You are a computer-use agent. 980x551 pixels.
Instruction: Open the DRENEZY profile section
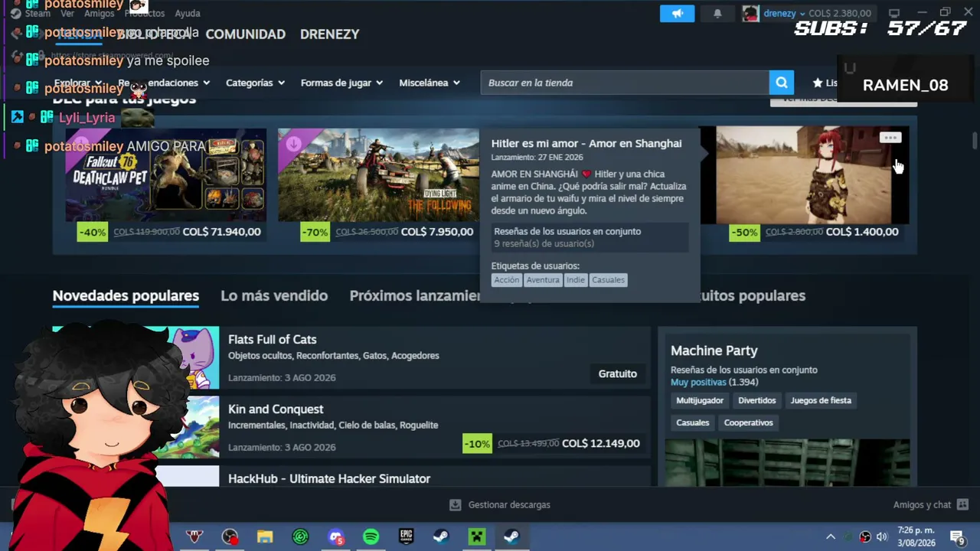(x=329, y=34)
